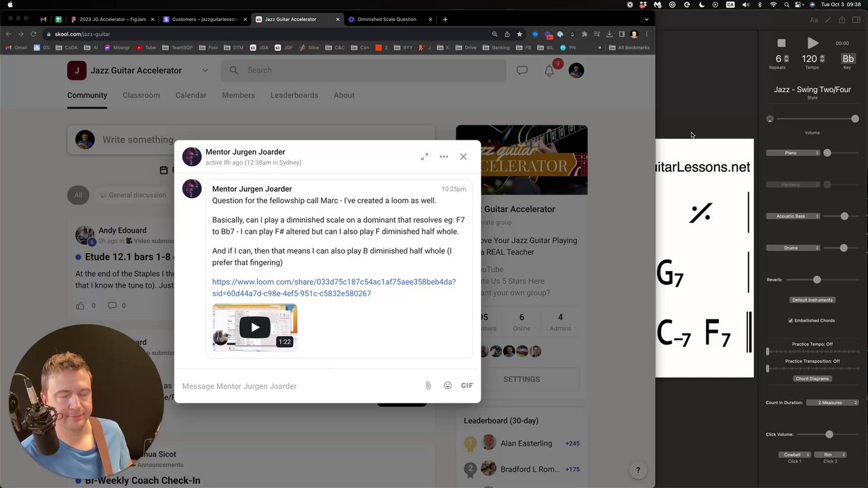Adjust the Tempo stepper arrows
Screen dimensions: 868x488
tap(822, 59)
